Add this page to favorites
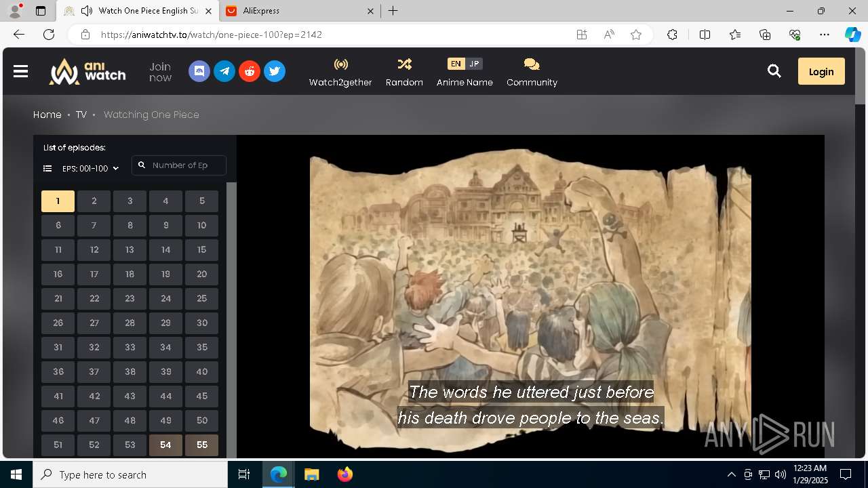This screenshot has height=488, width=868. coord(636,35)
